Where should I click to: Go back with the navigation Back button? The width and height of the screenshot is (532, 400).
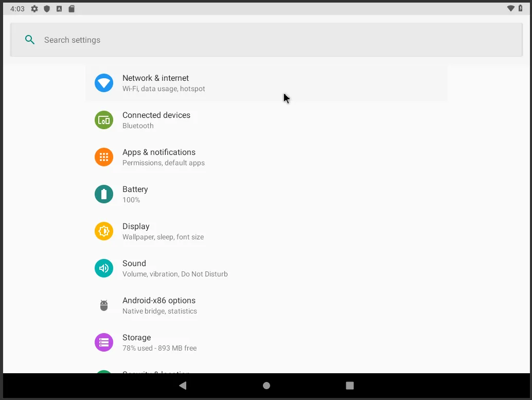183,386
